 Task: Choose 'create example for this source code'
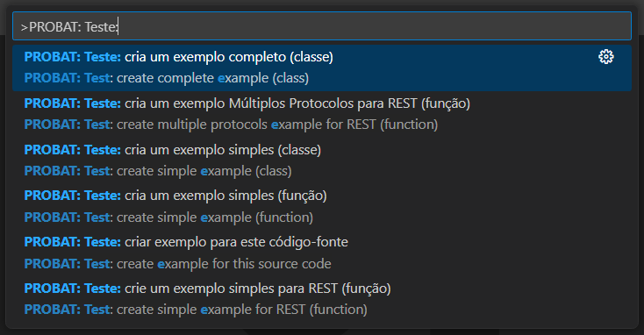tap(224, 264)
